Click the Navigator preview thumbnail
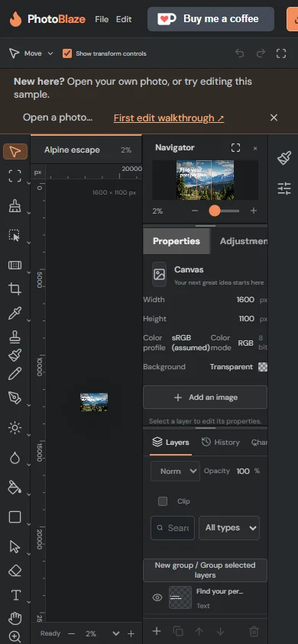This screenshot has height=644, width=298. pyautogui.click(x=205, y=180)
